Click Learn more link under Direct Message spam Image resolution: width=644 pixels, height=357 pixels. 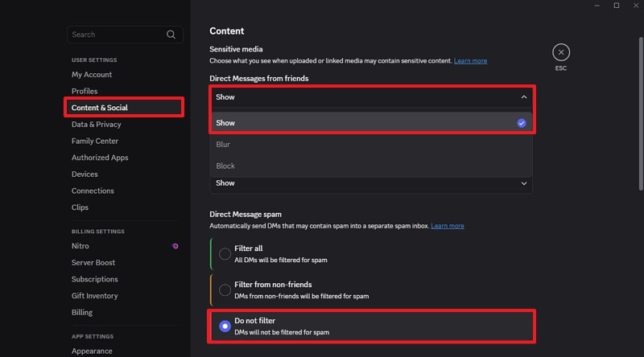pyautogui.click(x=448, y=226)
